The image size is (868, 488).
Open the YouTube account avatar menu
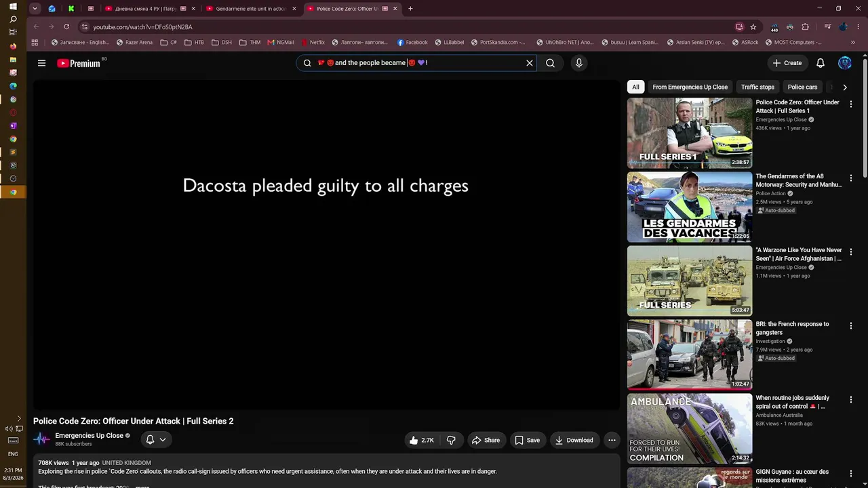tap(845, 63)
